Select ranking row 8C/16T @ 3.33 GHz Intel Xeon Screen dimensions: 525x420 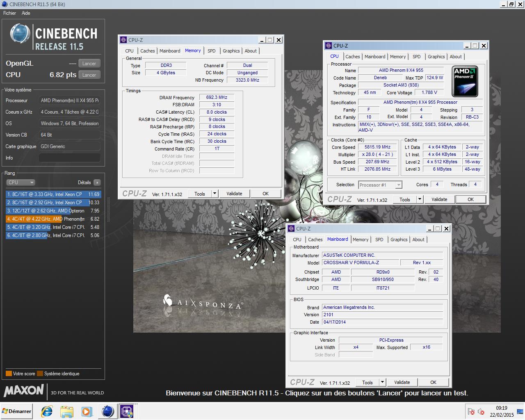click(x=53, y=194)
